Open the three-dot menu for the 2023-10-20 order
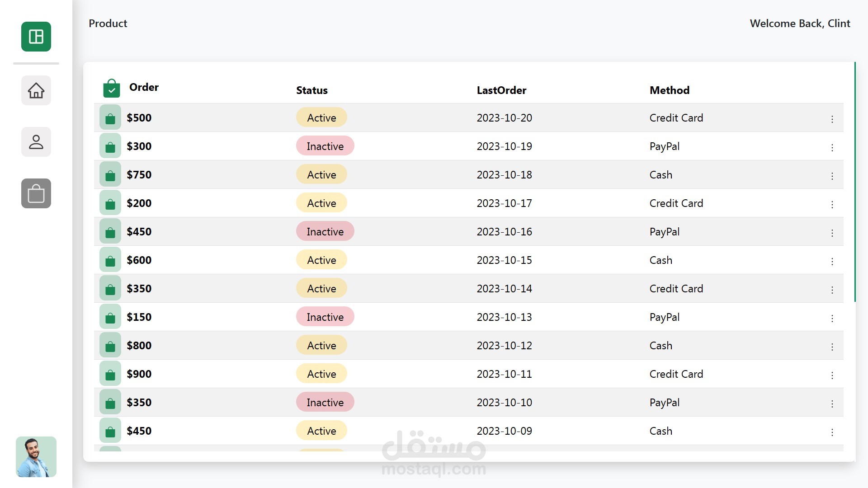868x488 pixels. 832,119
